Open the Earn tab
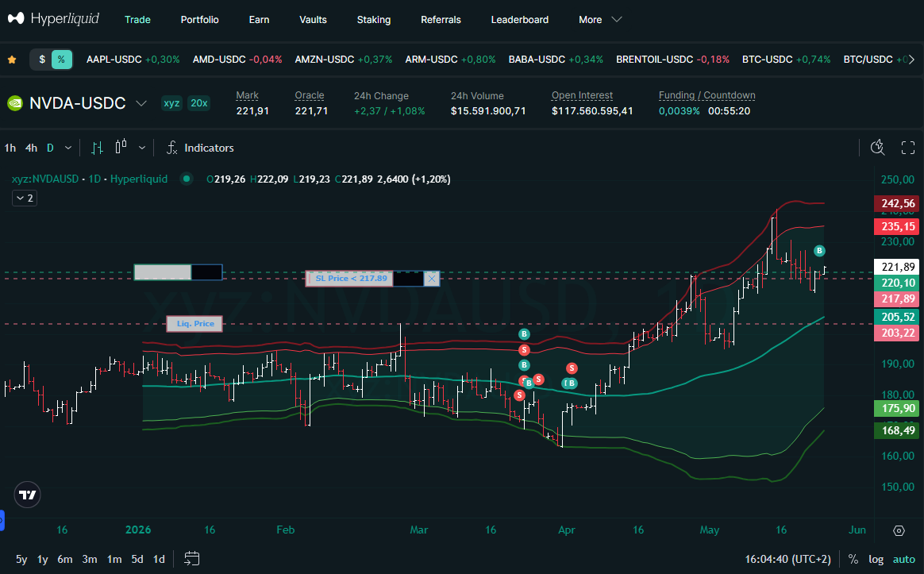Image resolution: width=924 pixels, height=574 pixels. (259, 19)
